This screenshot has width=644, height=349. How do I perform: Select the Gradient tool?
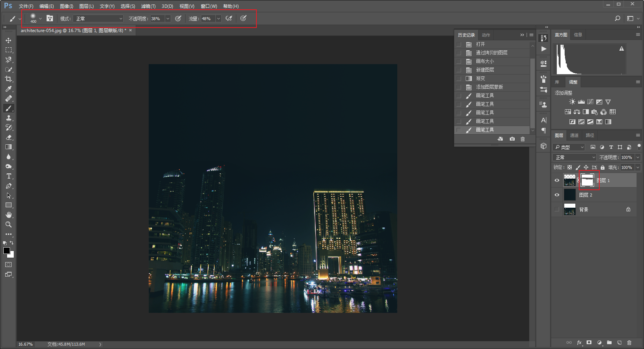point(9,147)
